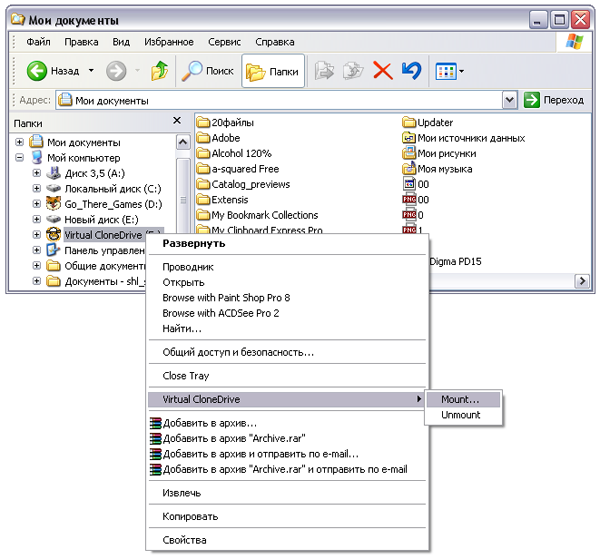Open the Избранное menu
The height and width of the screenshot is (559, 600).
coord(169,42)
